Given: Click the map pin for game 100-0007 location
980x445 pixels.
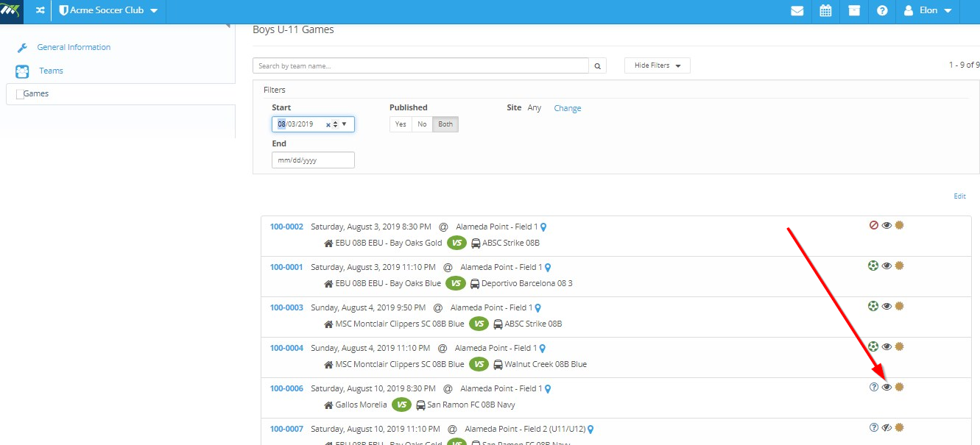Looking at the screenshot, I should (591, 430).
